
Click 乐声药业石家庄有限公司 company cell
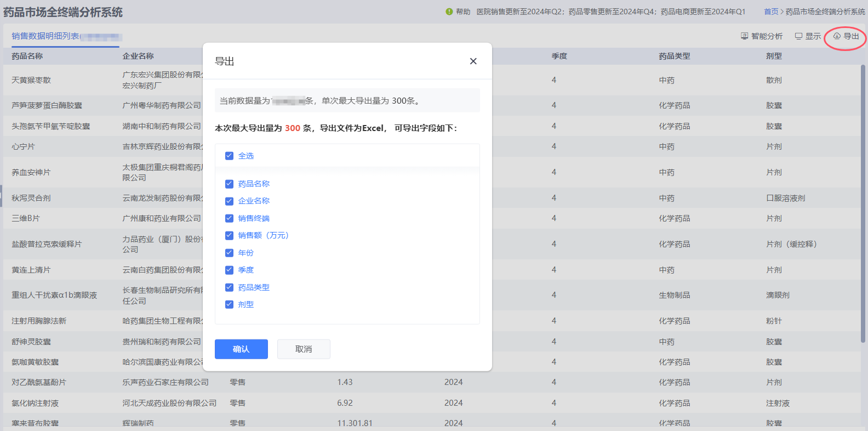pos(165,382)
